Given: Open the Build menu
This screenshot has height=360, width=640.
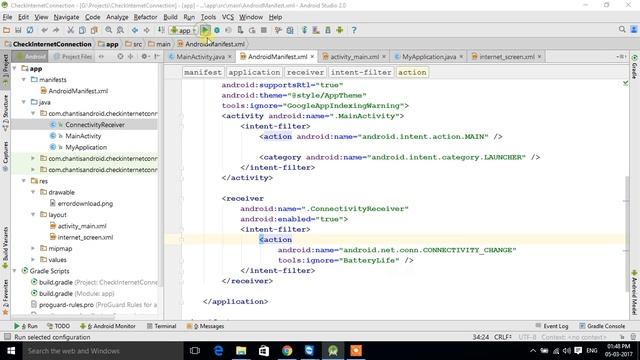Looking at the screenshot, I should [x=170, y=17].
